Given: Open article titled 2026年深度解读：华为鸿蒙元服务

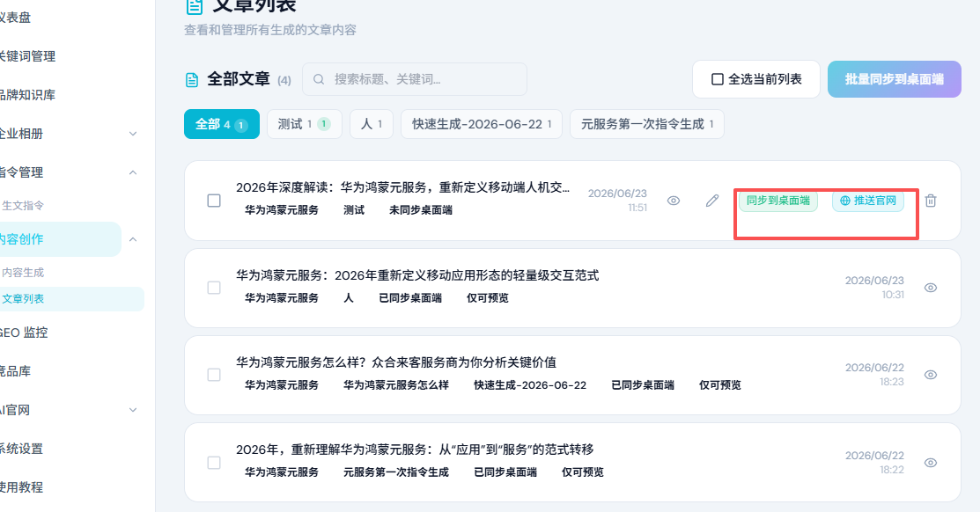Looking at the screenshot, I should point(402,187).
